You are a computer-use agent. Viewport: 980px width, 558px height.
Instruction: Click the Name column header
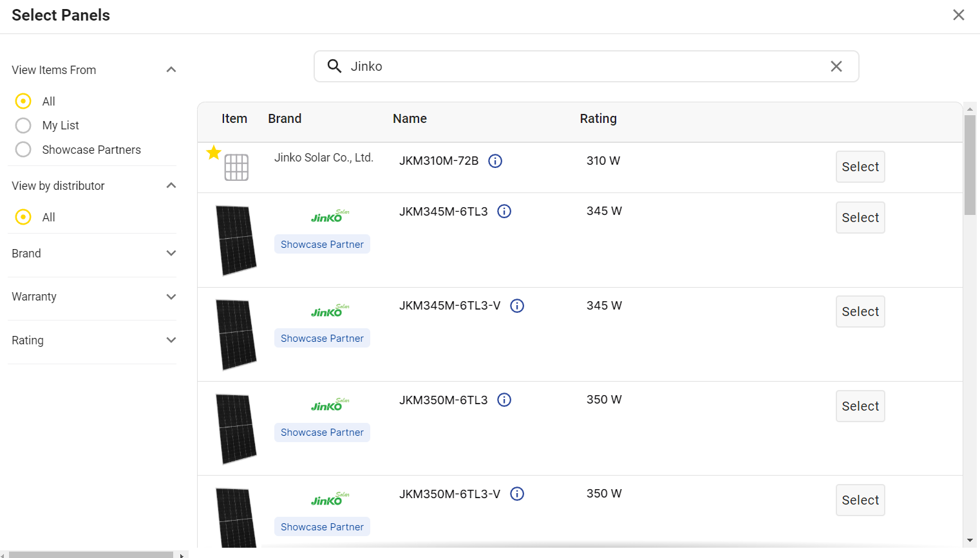point(410,118)
